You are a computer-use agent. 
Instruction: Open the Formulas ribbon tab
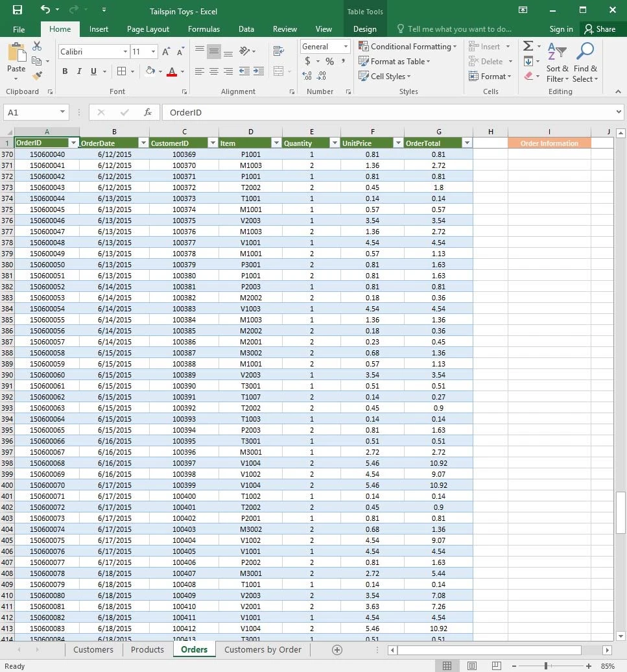(204, 29)
